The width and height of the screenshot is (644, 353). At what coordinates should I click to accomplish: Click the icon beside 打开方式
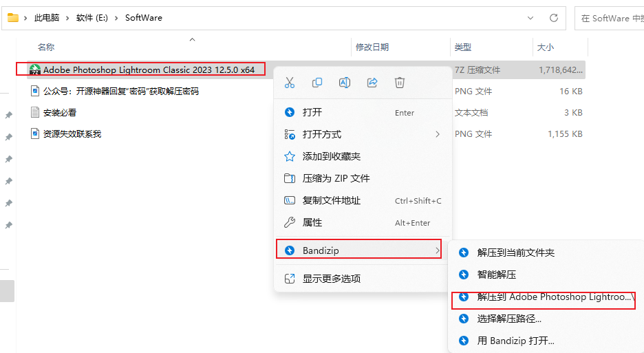click(290, 134)
